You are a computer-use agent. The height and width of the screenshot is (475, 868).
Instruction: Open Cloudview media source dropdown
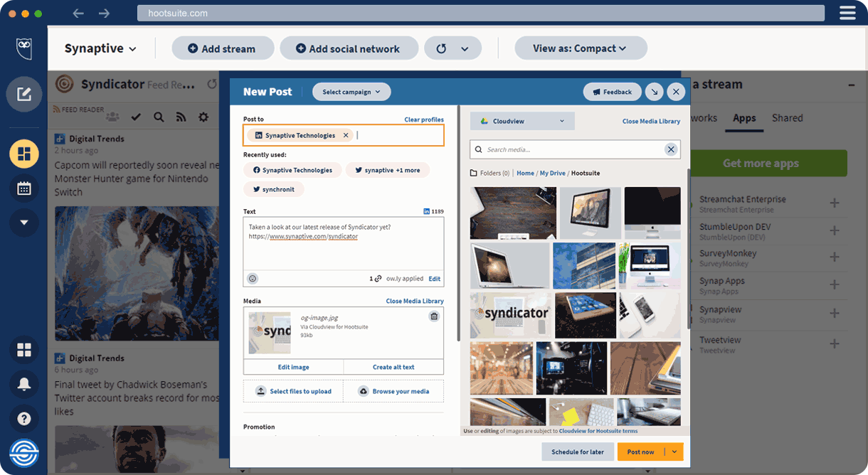pos(522,121)
